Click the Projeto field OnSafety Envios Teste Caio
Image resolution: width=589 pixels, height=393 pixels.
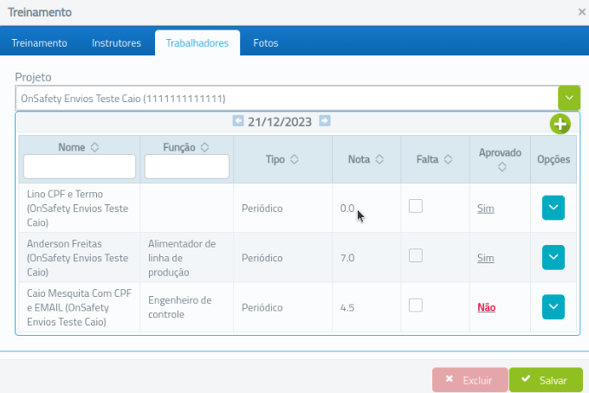click(x=287, y=98)
